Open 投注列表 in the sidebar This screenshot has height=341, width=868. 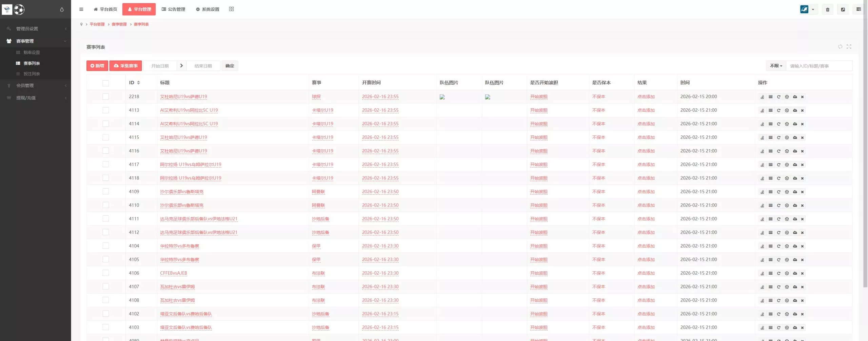(x=32, y=74)
